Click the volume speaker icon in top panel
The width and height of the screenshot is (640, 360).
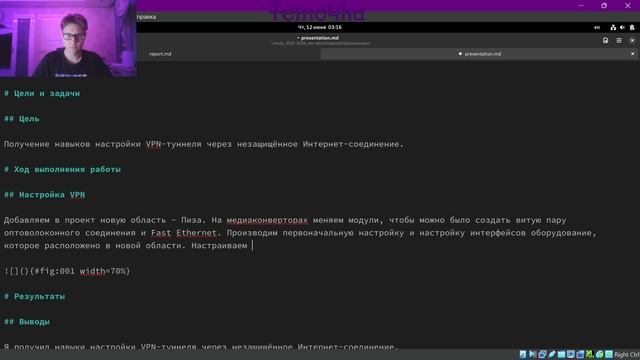(x=622, y=27)
